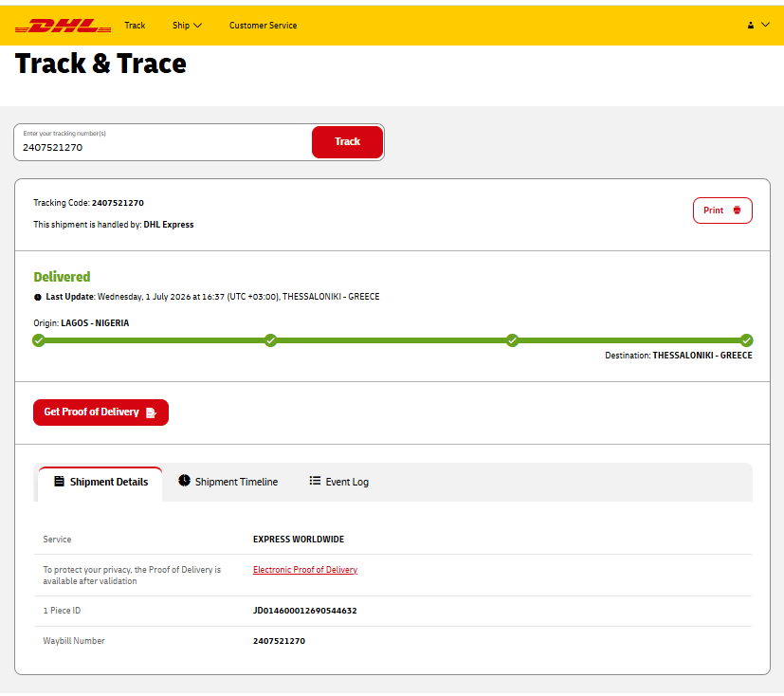Expand the Ship dropdown menu

point(187,26)
